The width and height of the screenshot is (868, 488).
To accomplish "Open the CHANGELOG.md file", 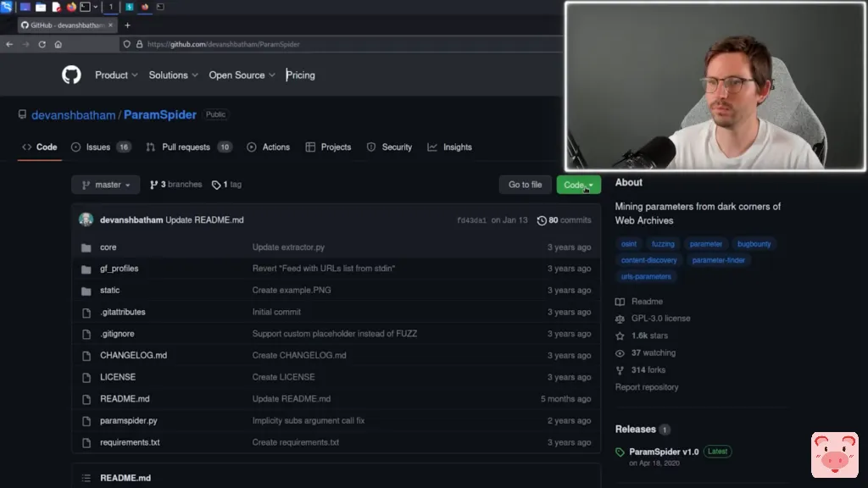I will coord(133,355).
